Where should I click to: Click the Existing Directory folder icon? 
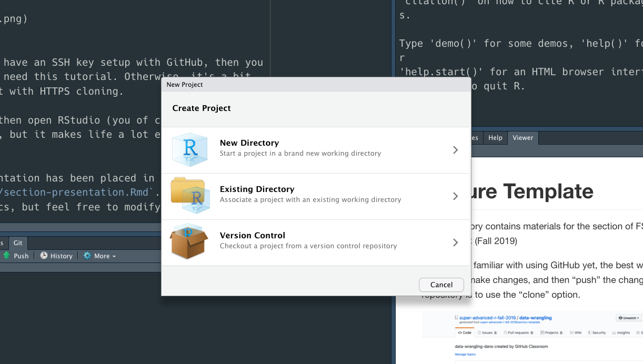click(x=190, y=196)
